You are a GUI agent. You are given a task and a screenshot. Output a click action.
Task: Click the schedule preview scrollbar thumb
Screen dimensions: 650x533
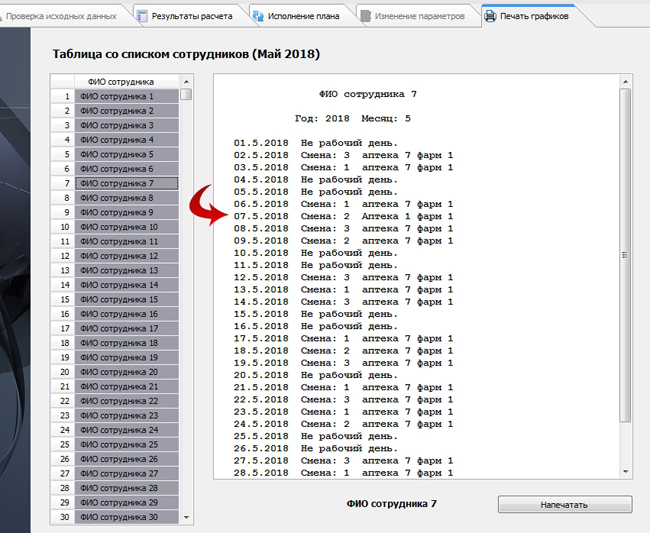pos(625,255)
